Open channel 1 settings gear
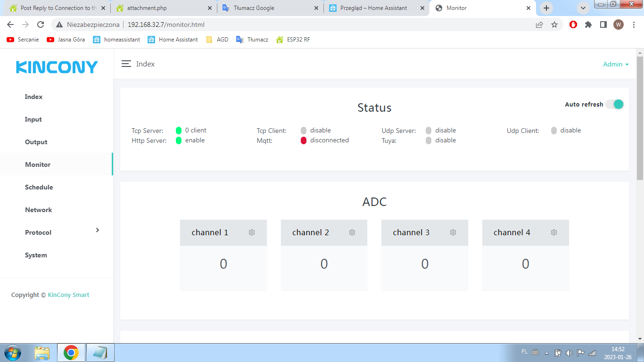 (252, 232)
